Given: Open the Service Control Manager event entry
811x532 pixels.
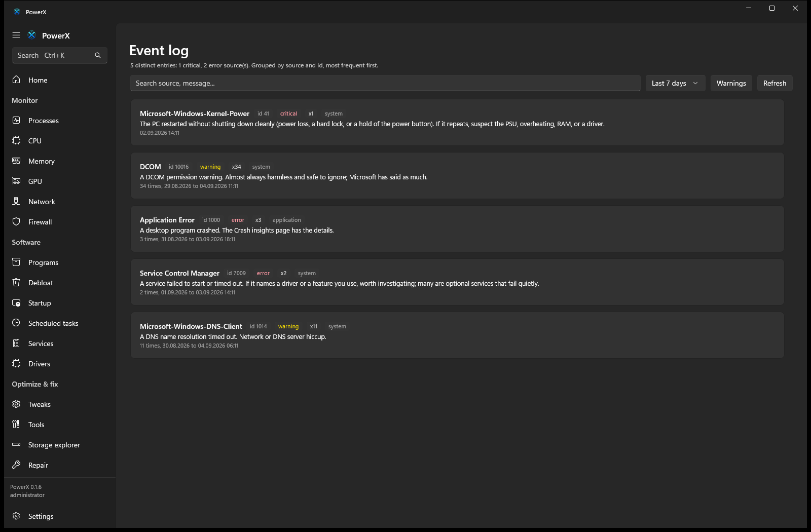Looking at the screenshot, I should [457, 282].
